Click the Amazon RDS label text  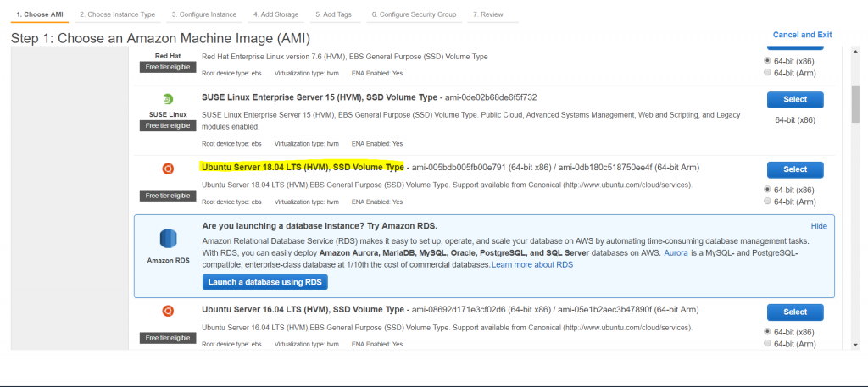169,260
